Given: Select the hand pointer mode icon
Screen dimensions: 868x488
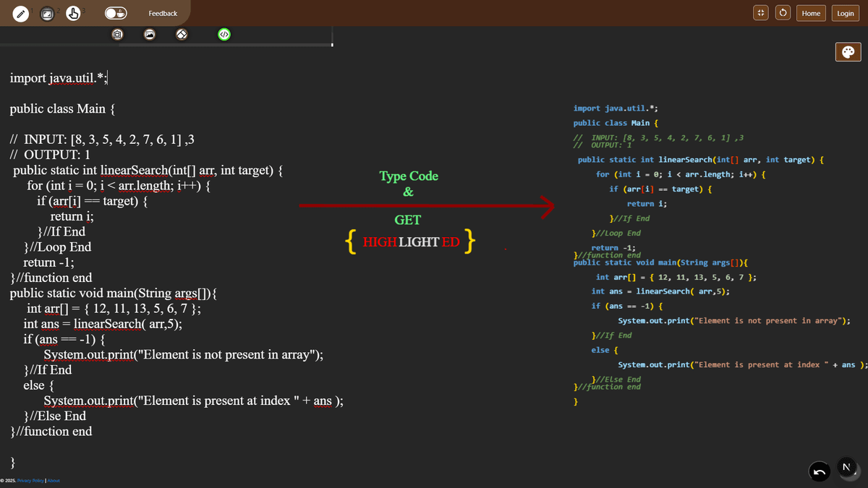Looking at the screenshot, I should (73, 14).
